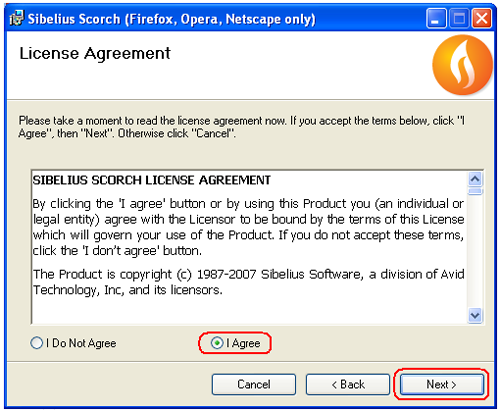This screenshot has height=410, width=500.
Task: Minimize the Sibelius Scorch installer window
Action: [x=436, y=18]
